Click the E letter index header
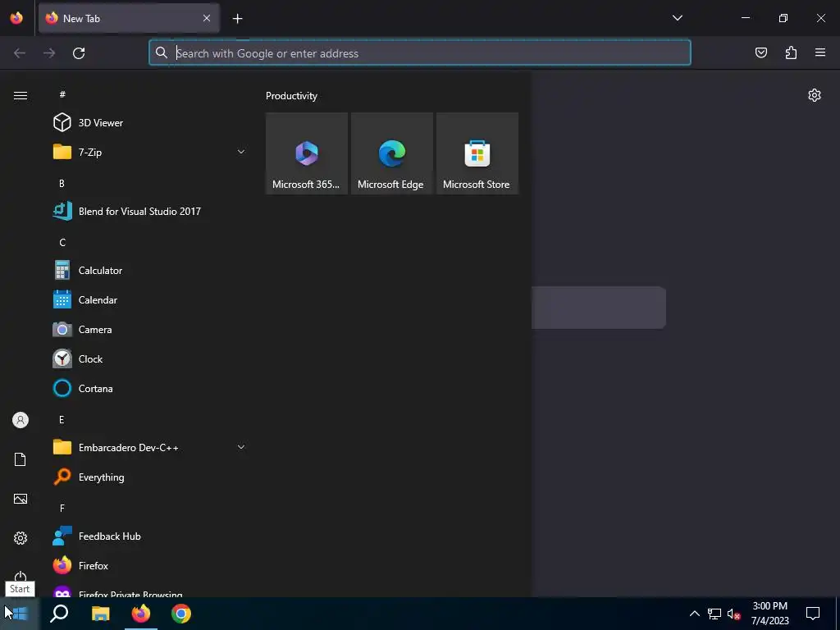 [x=62, y=419]
